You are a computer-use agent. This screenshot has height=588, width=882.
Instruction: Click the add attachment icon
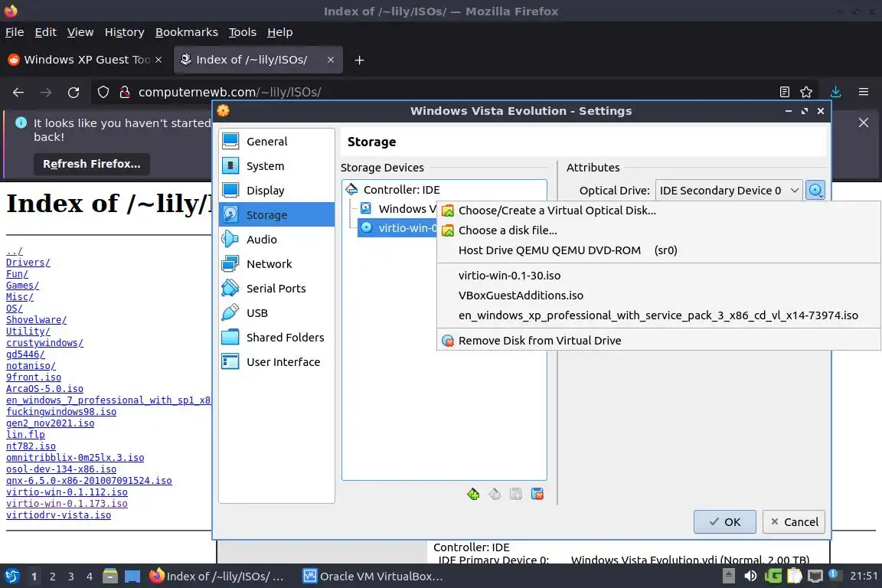[516, 494]
